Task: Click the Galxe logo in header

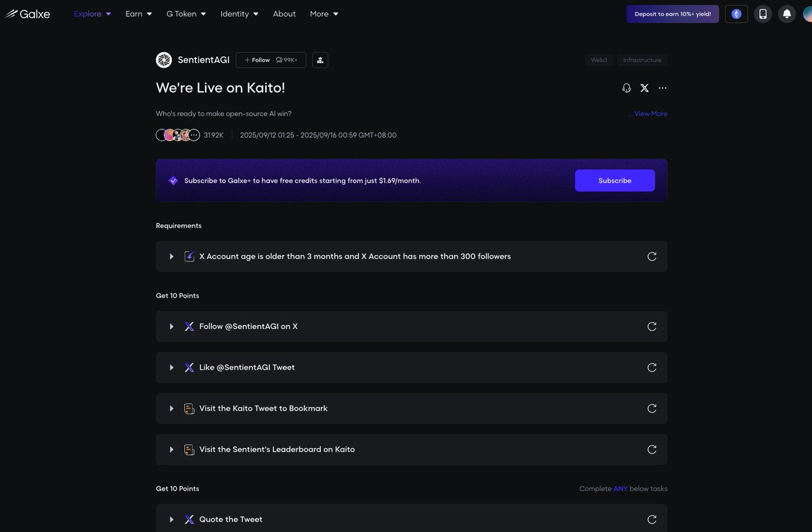Action: pyautogui.click(x=28, y=14)
